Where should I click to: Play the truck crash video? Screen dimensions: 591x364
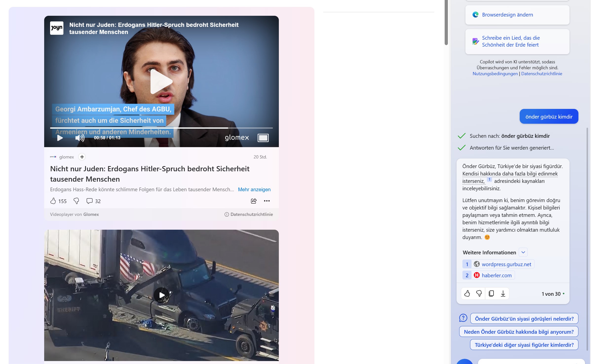click(161, 295)
